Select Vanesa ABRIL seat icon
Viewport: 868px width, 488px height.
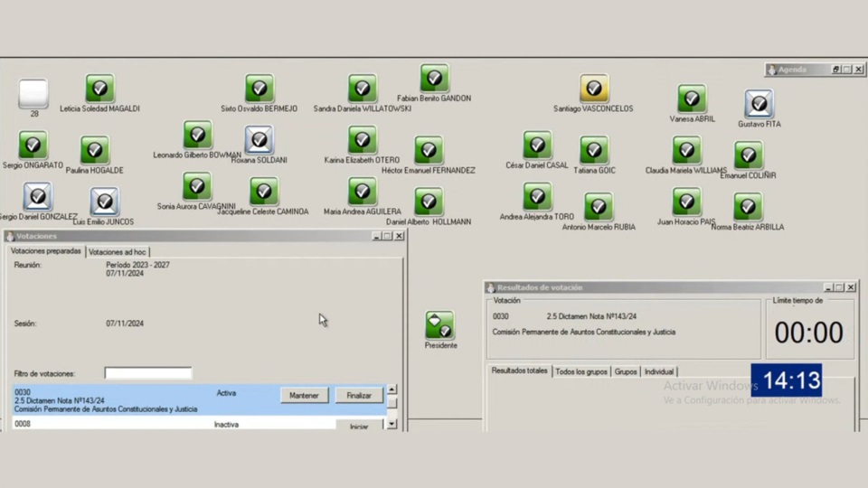point(692,99)
